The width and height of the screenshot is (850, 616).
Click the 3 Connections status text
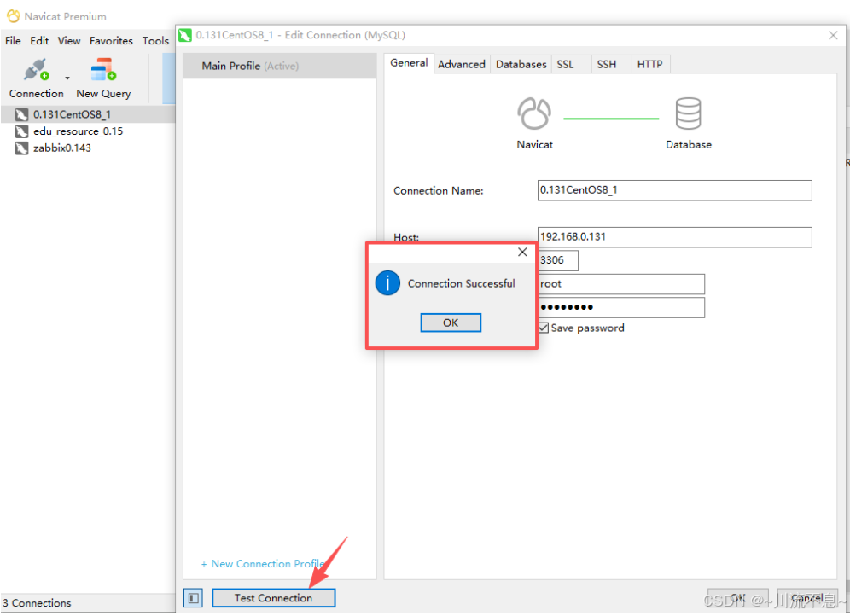pos(37,603)
